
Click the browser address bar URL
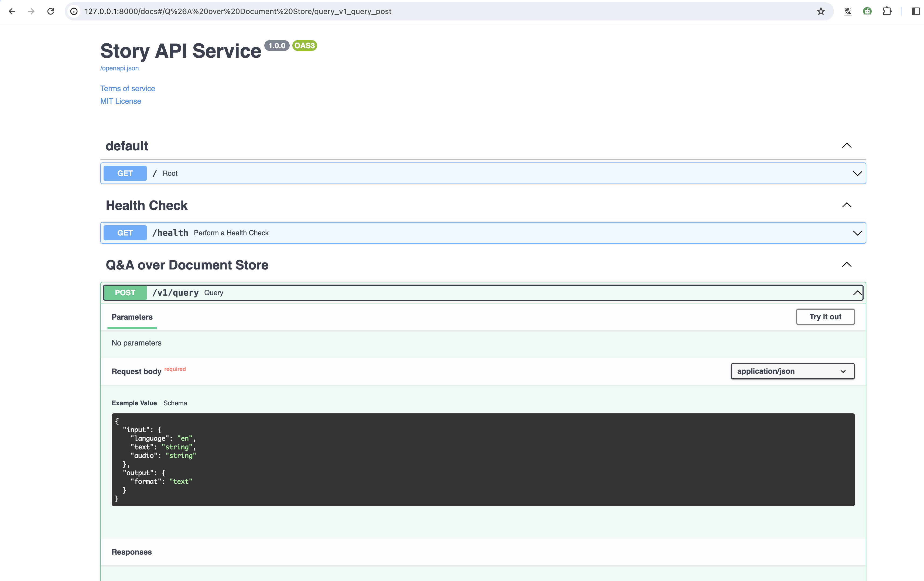tap(238, 11)
